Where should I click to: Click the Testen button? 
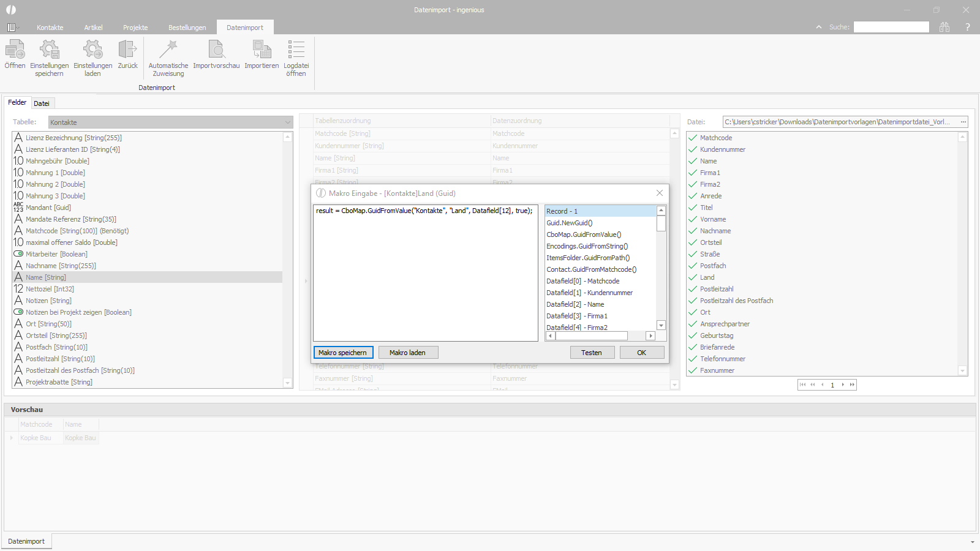[591, 353]
